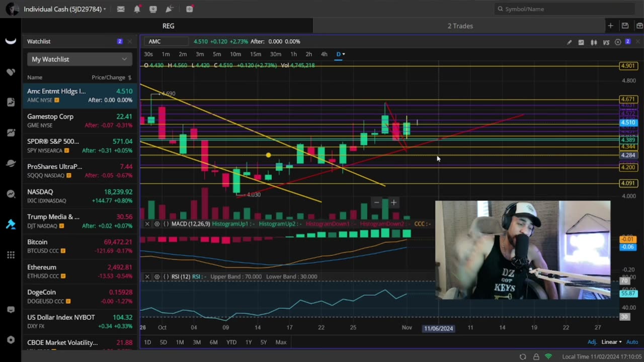The height and width of the screenshot is (362, 644).
Task: Open the chart line sidebar icon
Action: pyautogui.click(x=11, y=133)
